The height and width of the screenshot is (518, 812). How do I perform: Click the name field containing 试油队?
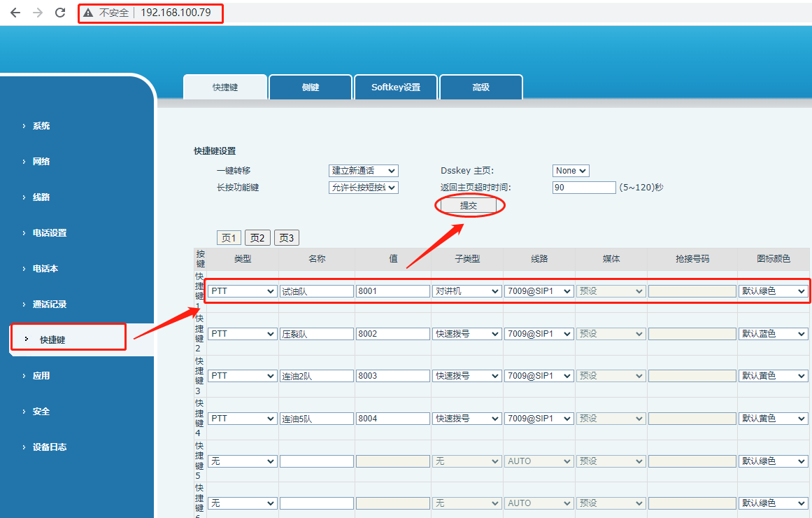(316, 291)
